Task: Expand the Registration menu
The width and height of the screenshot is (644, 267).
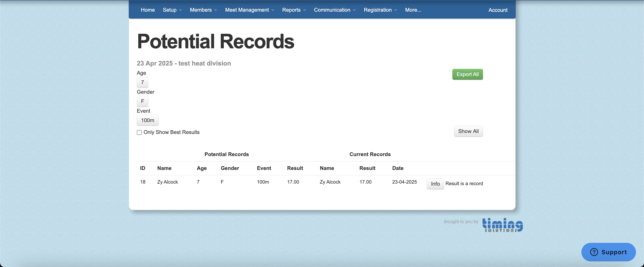Action: (380, 10)
